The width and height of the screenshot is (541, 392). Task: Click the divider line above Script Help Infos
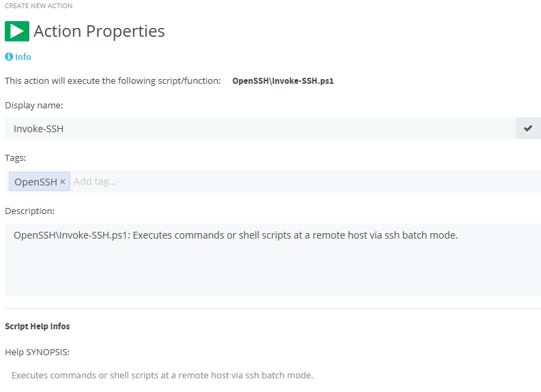[273, 308]
